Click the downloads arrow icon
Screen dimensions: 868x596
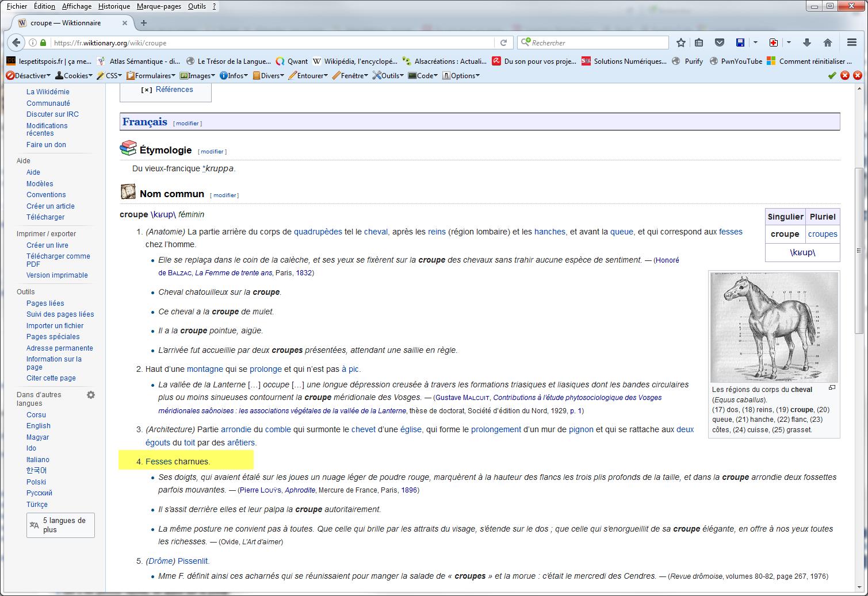pos(806,43)
